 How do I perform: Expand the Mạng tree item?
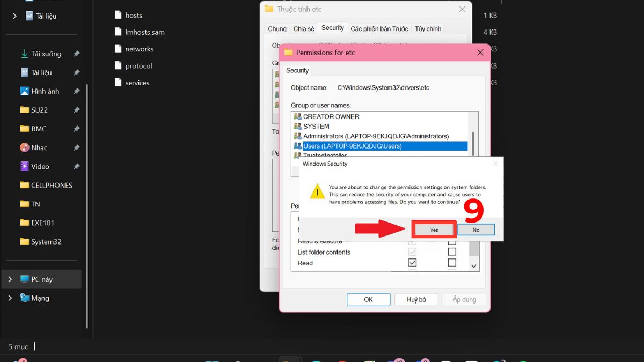(x=10, y=298)
